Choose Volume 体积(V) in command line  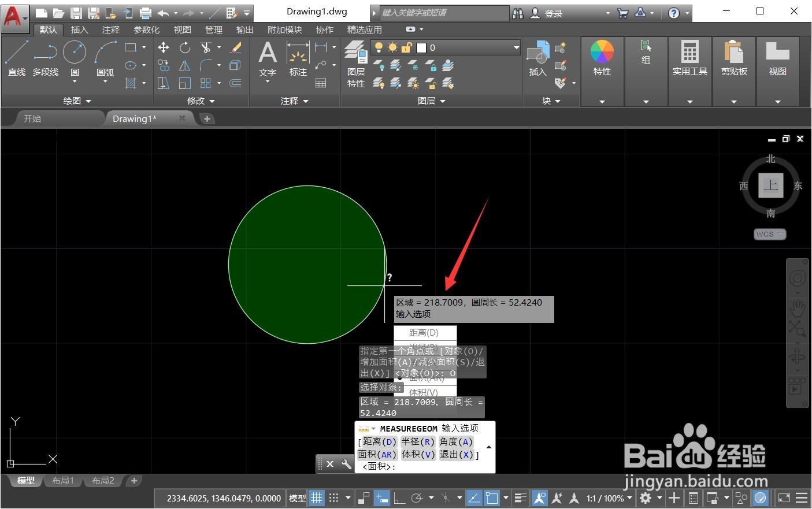tap(418, 455)
